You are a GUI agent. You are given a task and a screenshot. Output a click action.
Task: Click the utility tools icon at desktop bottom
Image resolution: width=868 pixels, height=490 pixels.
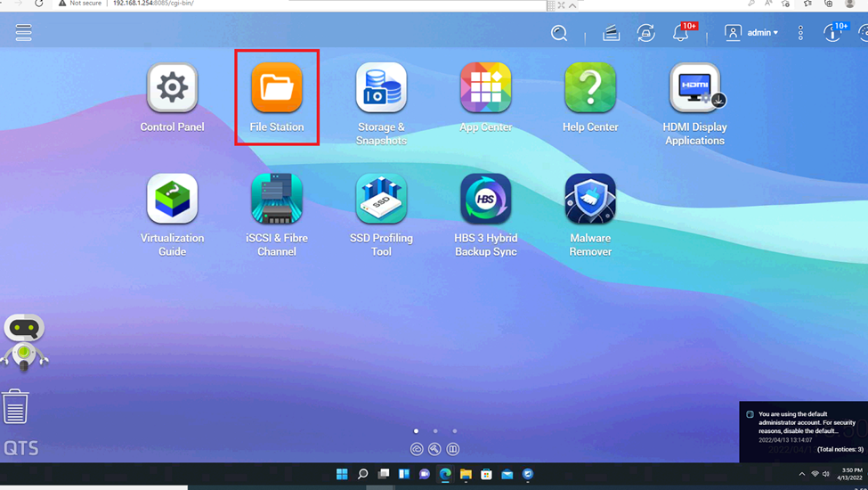tap(434, 449)
